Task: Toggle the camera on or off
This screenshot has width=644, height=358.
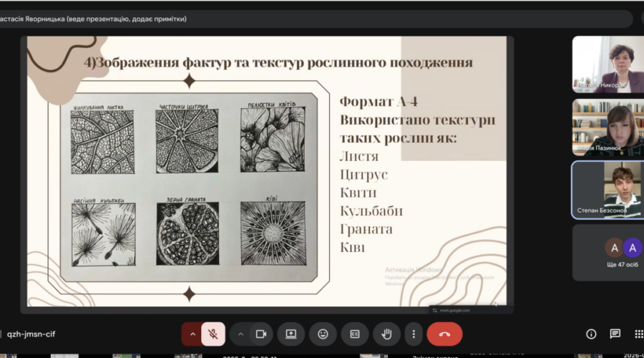Action: click(x=260, y=334)
